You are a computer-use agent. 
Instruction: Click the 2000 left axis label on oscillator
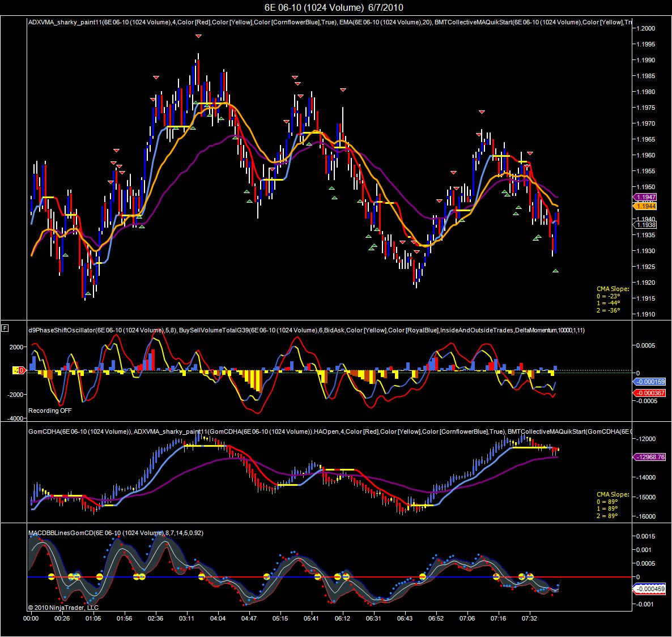click(x=16, y=347)
